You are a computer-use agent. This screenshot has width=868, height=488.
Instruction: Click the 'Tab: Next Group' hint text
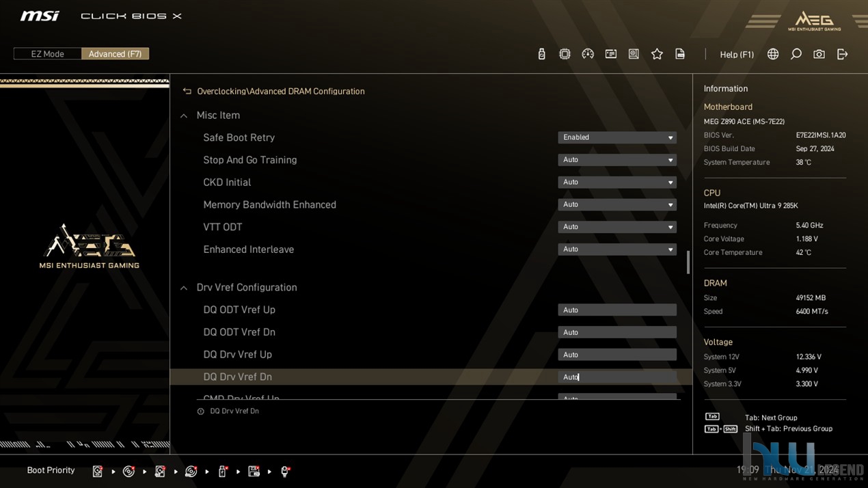coord(771,418)
